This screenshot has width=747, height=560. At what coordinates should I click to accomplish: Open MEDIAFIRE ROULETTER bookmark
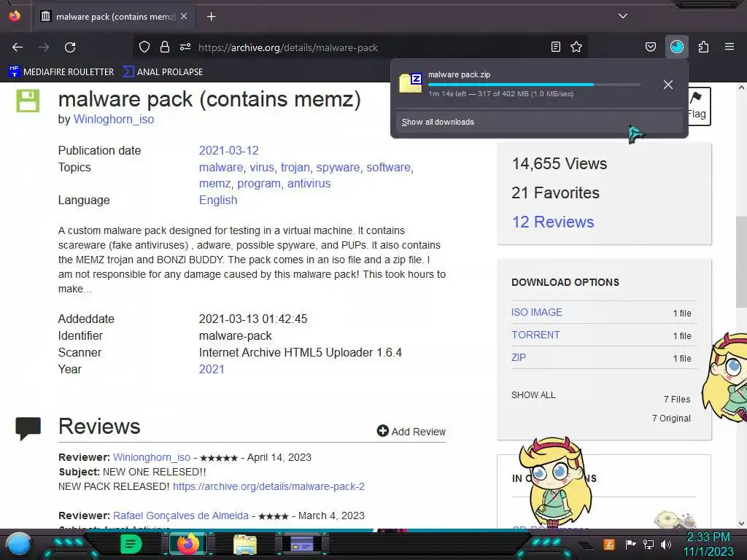61,72
